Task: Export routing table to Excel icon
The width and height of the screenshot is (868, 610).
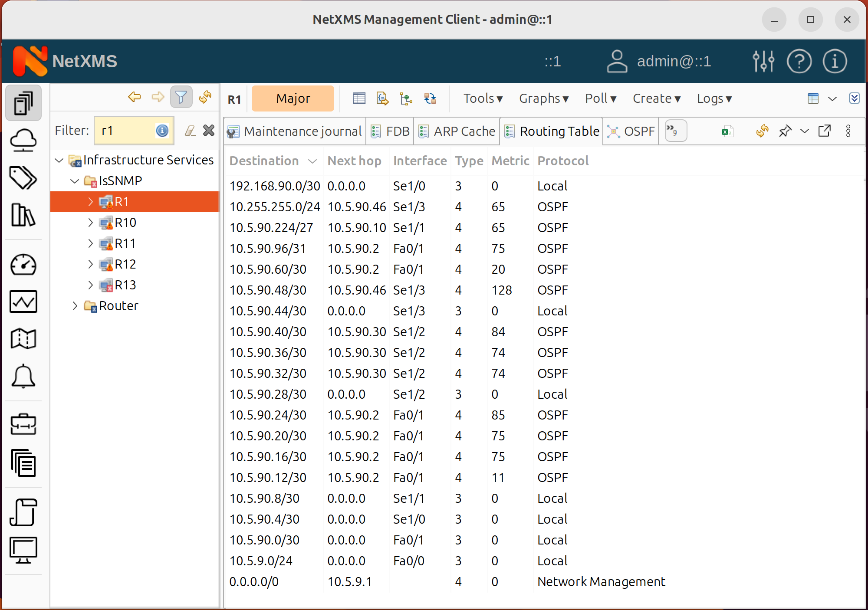Action: pyautogui.click(x=728, y=131)
